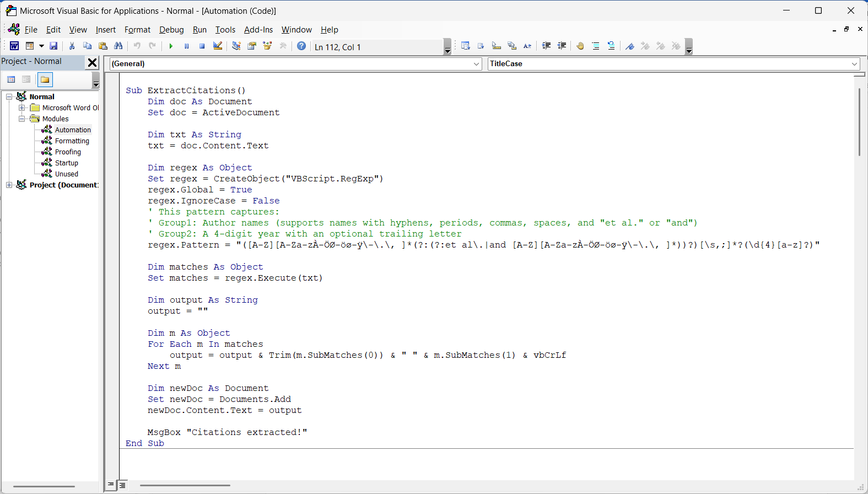The image size is (868, 494).
Task: Toggle Folders in the Project panel
Action: pyautogui.click(x=45, y=79)
